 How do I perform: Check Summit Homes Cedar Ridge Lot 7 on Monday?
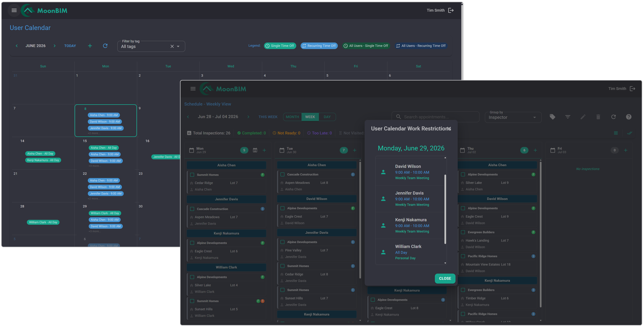(x=192, y=175)
